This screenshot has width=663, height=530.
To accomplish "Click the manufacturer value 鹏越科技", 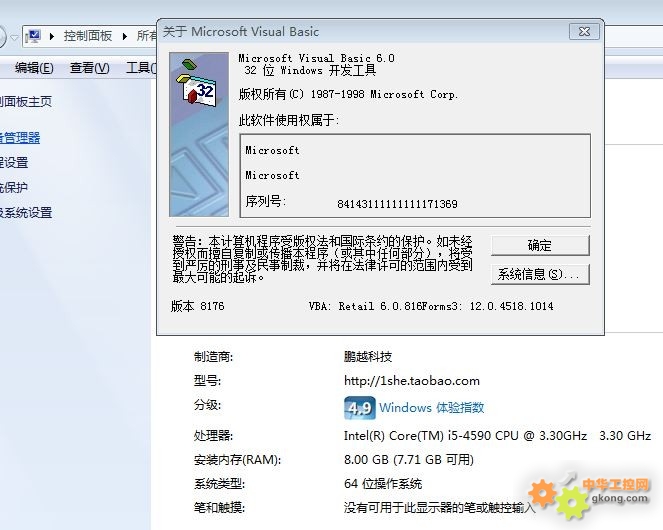I will pos(368,357).
